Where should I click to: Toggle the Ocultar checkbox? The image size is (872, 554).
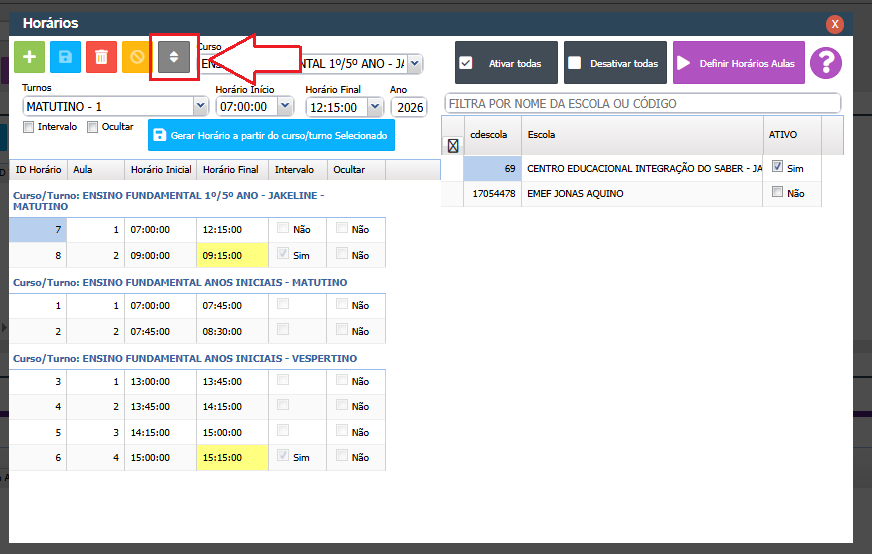click(x=93, y=127)
